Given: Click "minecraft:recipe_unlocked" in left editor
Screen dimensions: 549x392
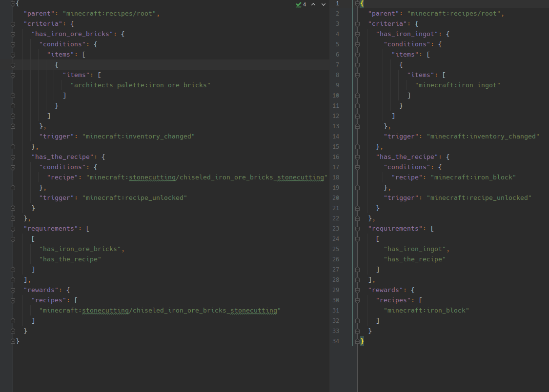Looking at the screenshot, I should [x=135, y=198].
